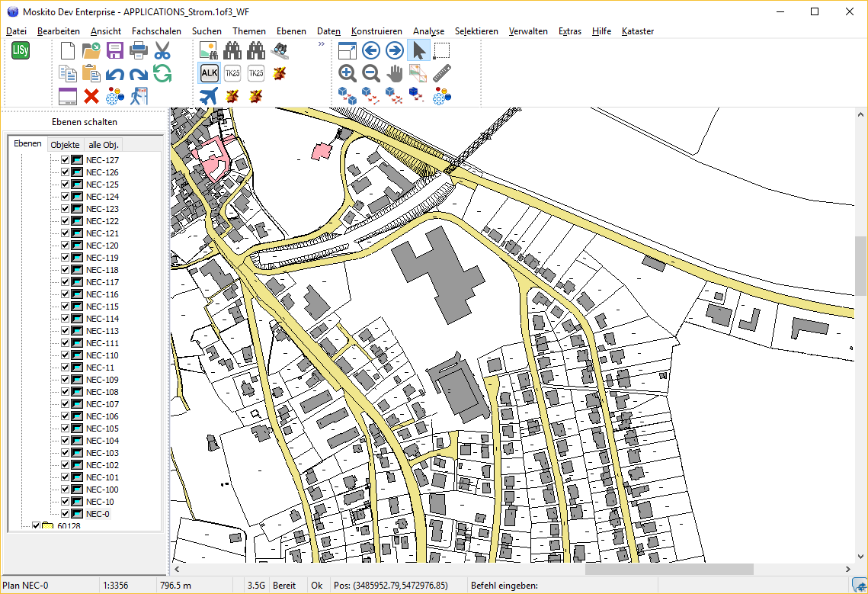Click the red X delete icon
This screenshot has width=868, height=594.
(x=91, y=96)
